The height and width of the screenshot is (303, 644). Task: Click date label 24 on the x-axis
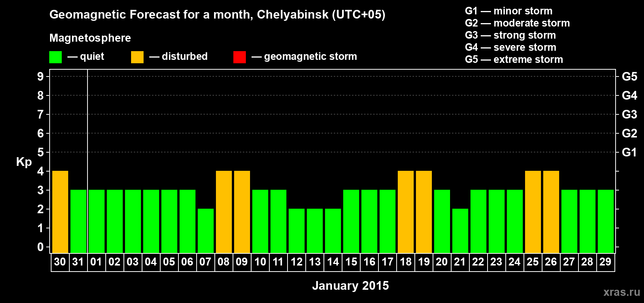click(514, 262)
